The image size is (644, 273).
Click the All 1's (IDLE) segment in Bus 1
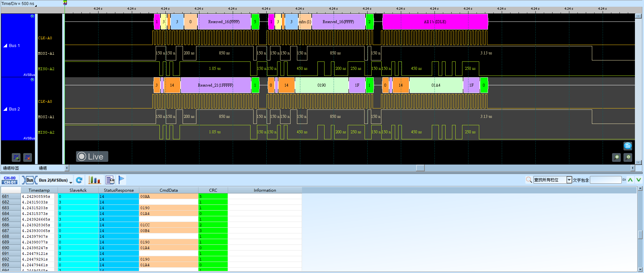(x=435, y=22)
